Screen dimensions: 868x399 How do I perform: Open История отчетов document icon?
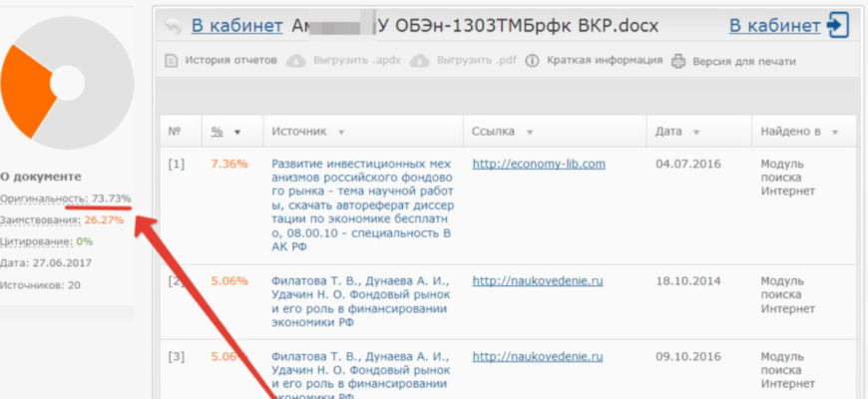(172, 61)
